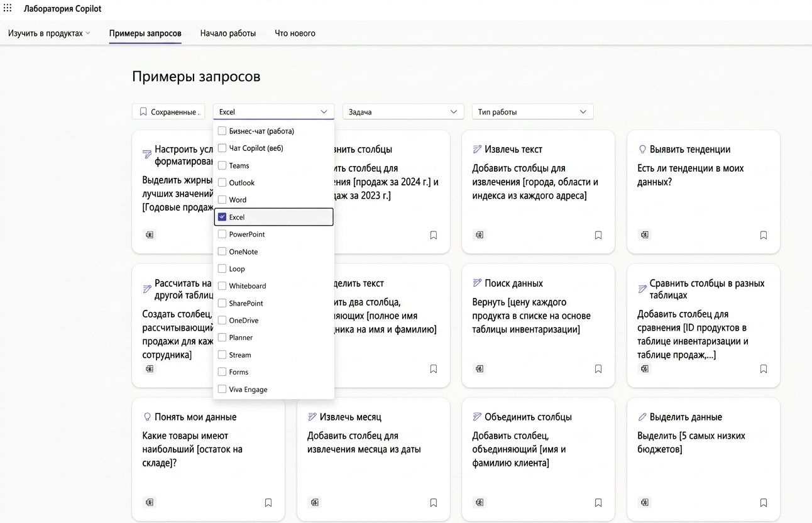The height and width of the screenshot is (523, 812).
Task: Bookmark the "Поиск данных" card
Action: point(598,369)
